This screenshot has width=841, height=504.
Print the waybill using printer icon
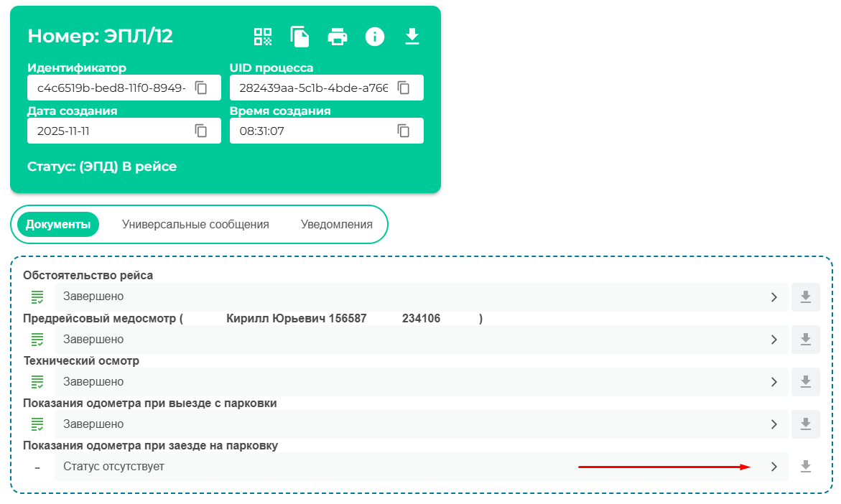pyautogui.click(x=338, y=37)
